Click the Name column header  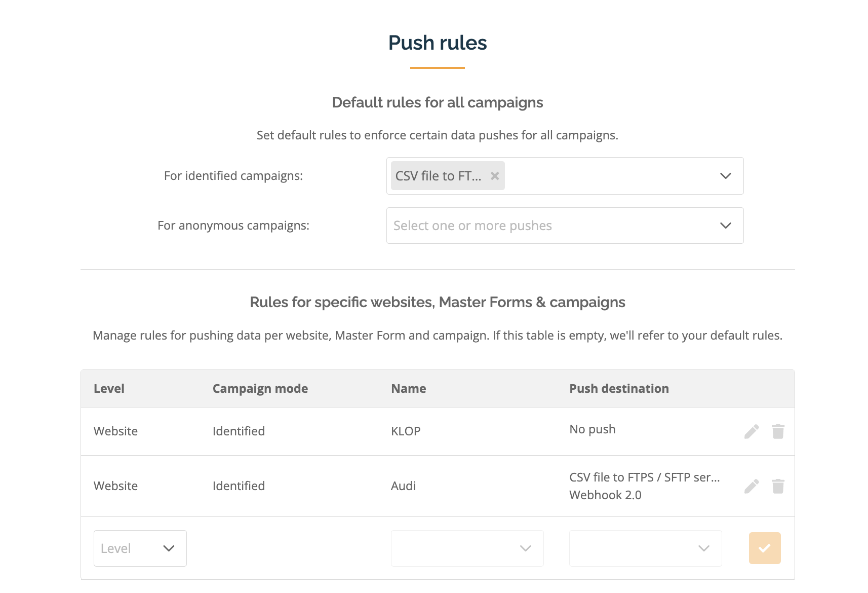pos(409,389)
